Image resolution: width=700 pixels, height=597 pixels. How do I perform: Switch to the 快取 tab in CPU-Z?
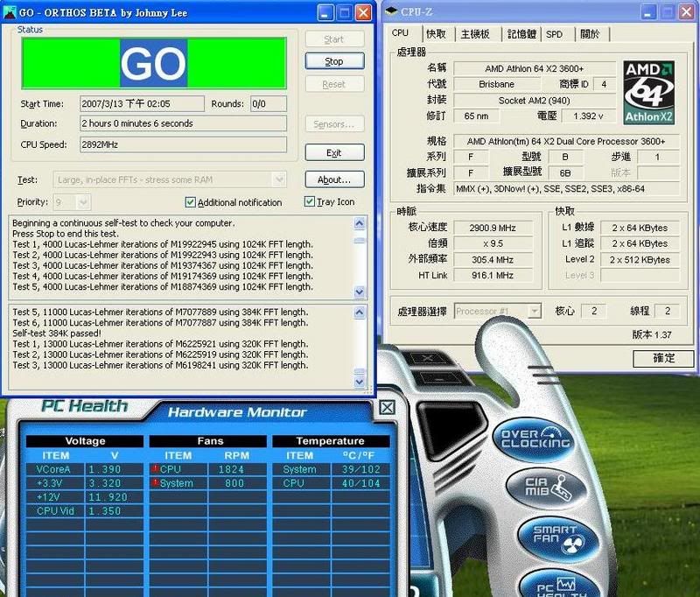coord(436,34)
